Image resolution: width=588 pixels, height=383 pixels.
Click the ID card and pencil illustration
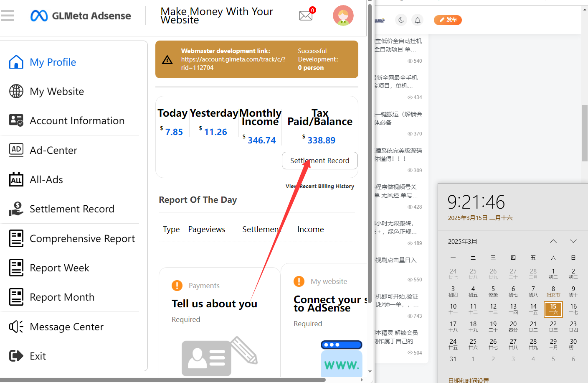pyautogui.click(x=219, y=356)
